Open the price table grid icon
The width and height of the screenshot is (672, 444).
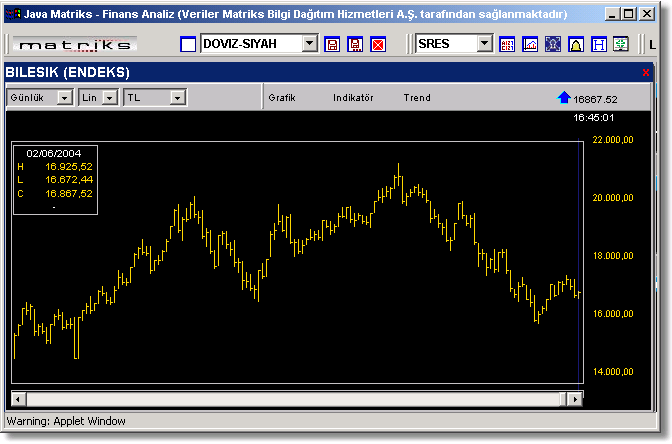(x=507, y=45)
